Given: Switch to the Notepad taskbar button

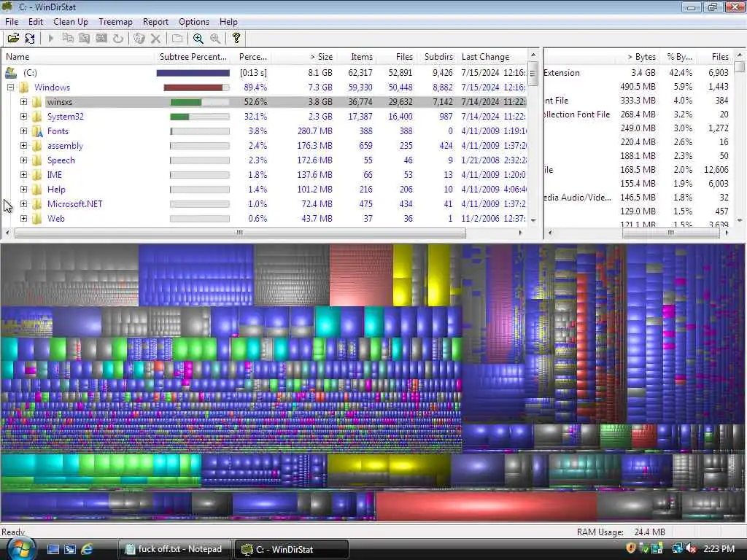Looking at the screenshot, I should coord(174,549).
